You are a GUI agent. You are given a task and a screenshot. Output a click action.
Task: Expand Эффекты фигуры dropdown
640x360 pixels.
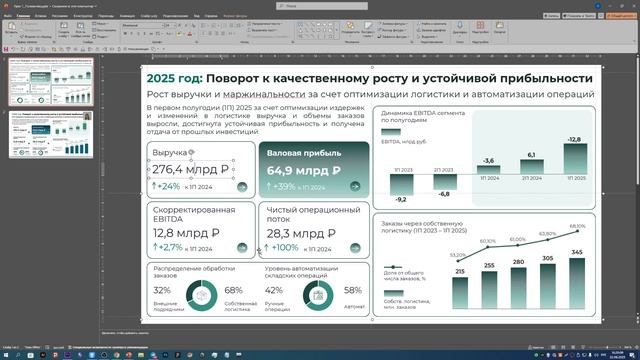pos(393,37)
